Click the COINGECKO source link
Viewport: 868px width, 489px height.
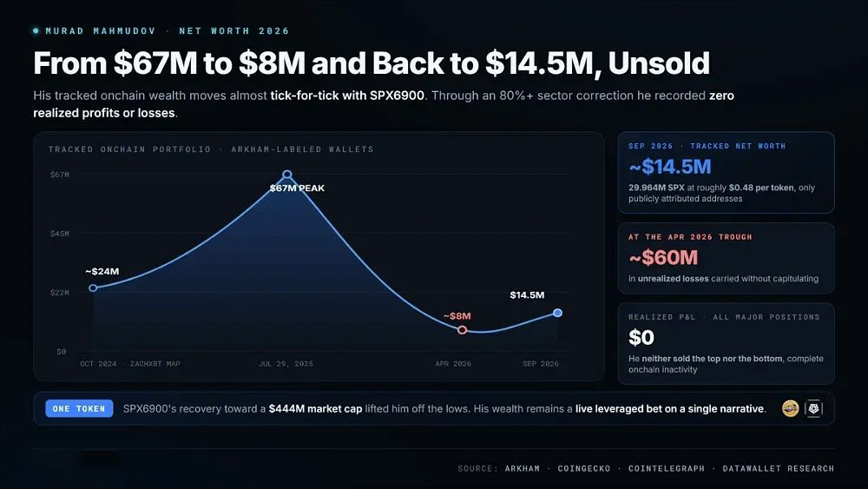coord(584,468)
